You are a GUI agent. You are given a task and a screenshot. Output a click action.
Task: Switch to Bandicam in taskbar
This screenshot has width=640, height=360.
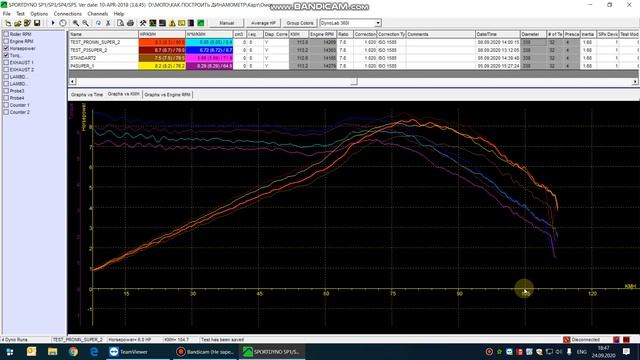pyautogui.click(x=205, y=351)
